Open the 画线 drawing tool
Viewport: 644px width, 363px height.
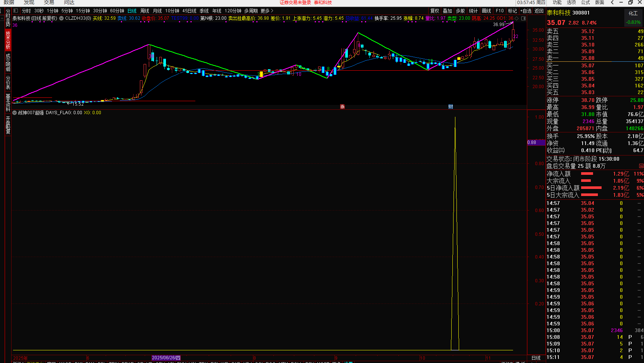486,11
